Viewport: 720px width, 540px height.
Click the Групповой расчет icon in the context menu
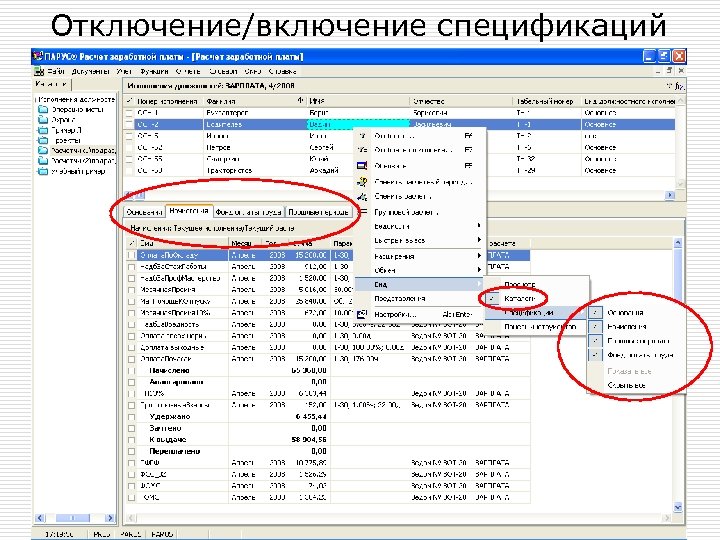pyautogui.click(x=362, y=212)
